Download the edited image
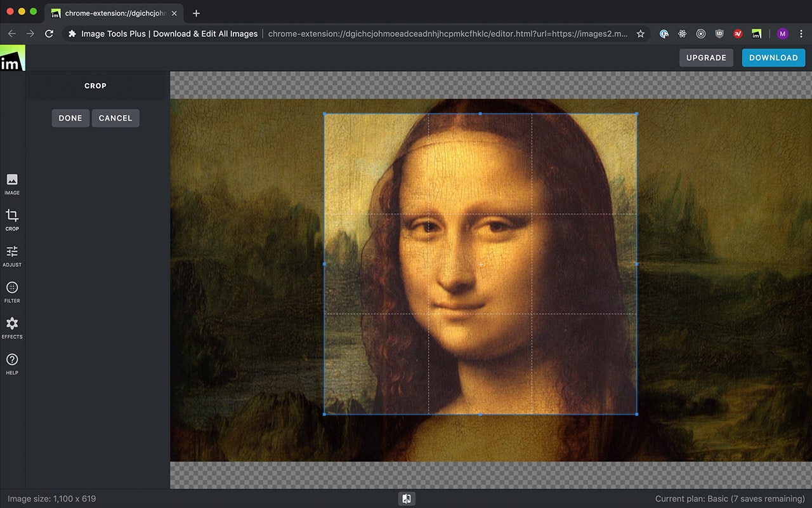Screen dimensions: 812x508 pyautogui.click(x=773, y=58)
